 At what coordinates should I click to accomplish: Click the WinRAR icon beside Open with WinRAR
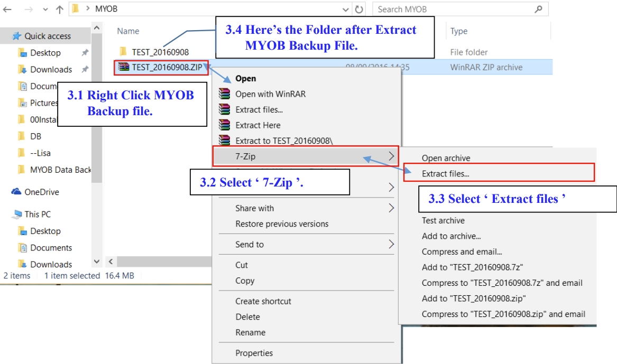[225, 94]
